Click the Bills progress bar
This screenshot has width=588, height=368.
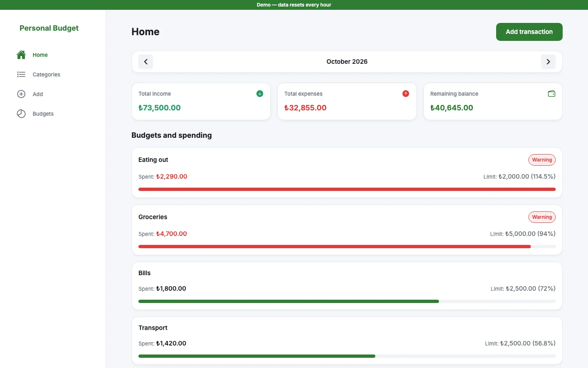click(347, 301)
